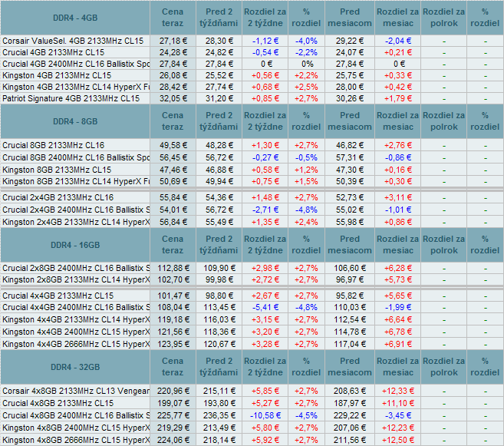
Task: Click the +0,85 € two-week difference
Action: 265,98
